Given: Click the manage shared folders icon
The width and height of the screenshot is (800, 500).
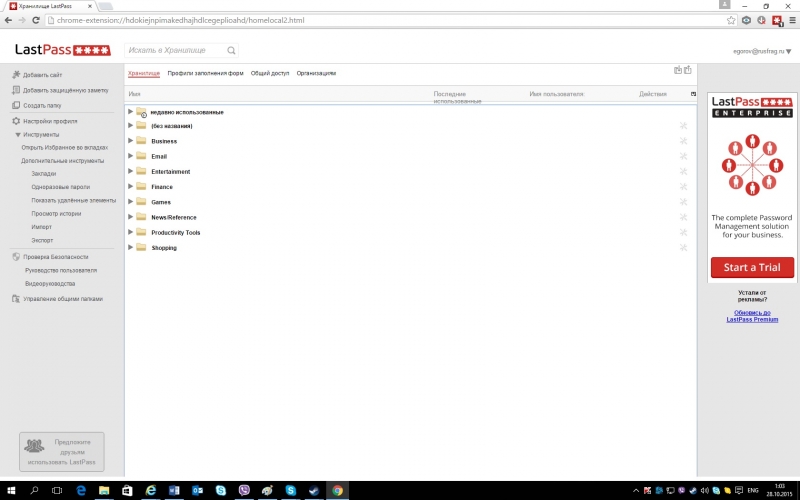Looking at the screenshot, I should pyautogui.click(x=16, y=298).
